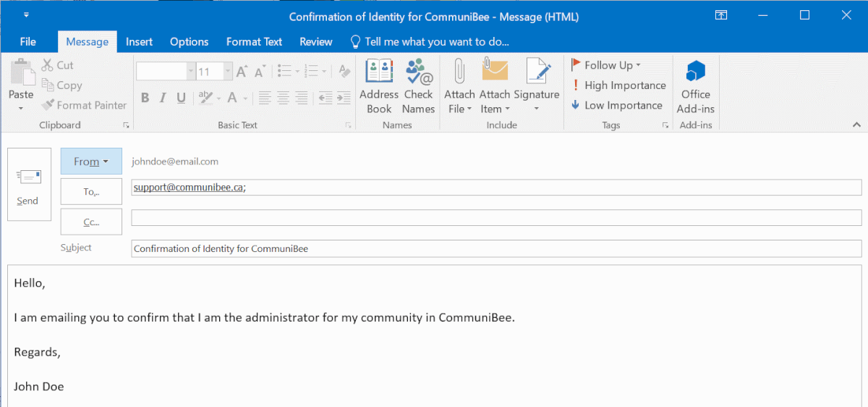This screenshot has height=407, width=868.
Task: Apply font color with the A icon
Action: [x=232, y=97]
